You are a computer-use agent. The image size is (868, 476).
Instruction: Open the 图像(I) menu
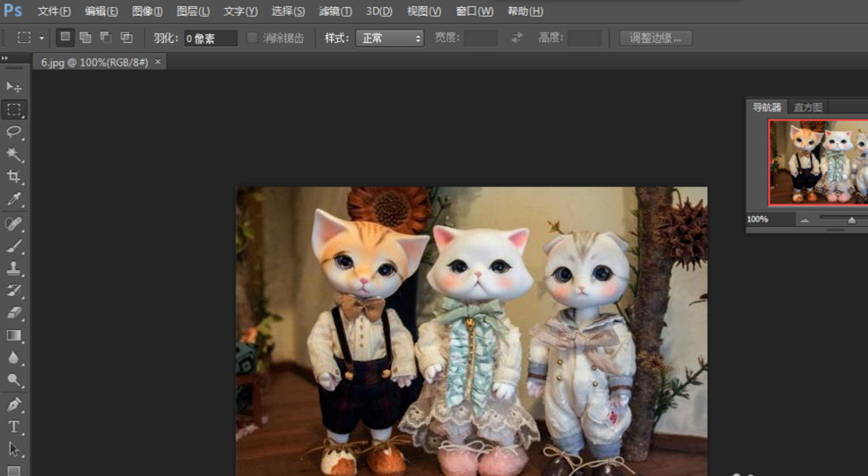(x=148, y=11)
